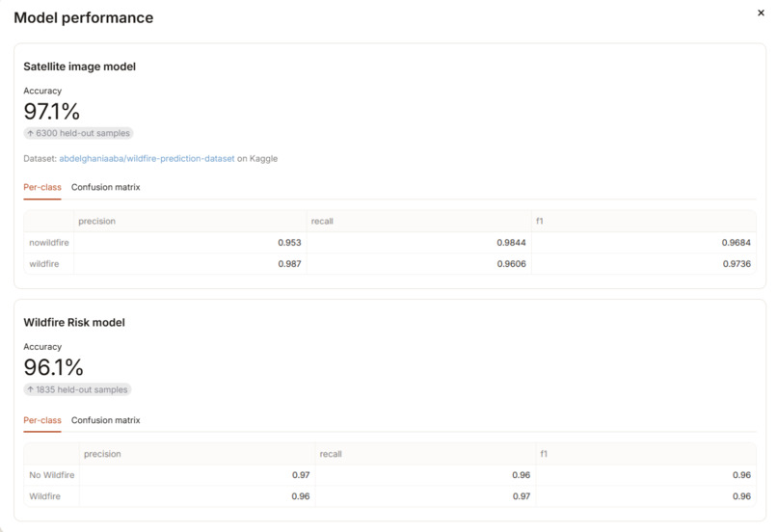Click the 97.1% accuracy value
The width and height of the screenshot is (777, 532).
51,111
